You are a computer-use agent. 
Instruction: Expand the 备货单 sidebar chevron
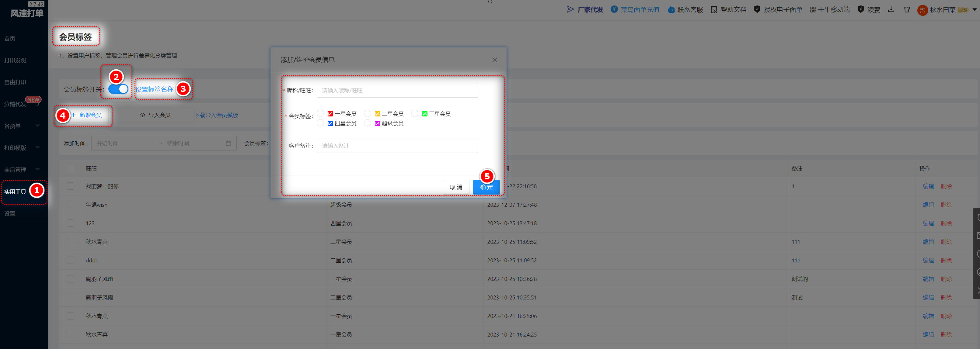(x=38, y=126)
